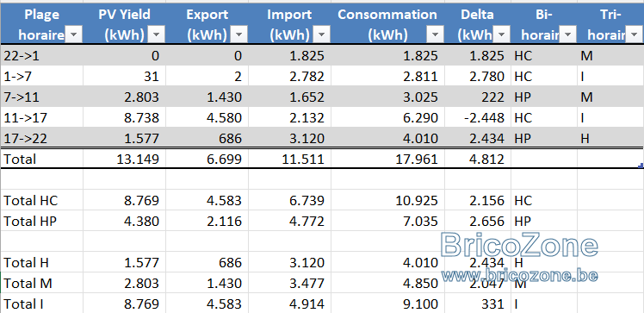Open the Import (kWh) filter dropdown
Image resolution: width=644 pixels, height=313 pixels.
(322, 35)
